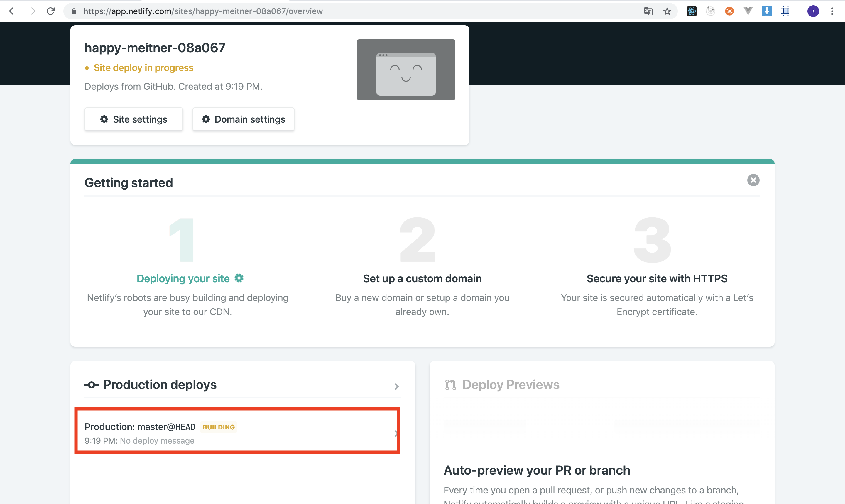This screenshot has height=504, width=845.
Task: Select Secure your site with HTTPS step
Action: (x=657, y=278)
